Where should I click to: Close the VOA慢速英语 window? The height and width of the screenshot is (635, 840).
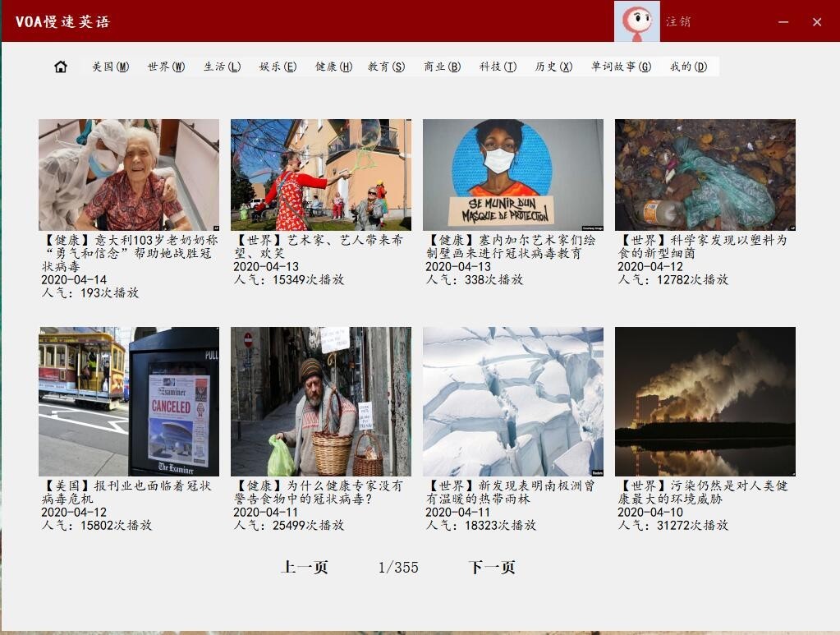tap(817, 22)
